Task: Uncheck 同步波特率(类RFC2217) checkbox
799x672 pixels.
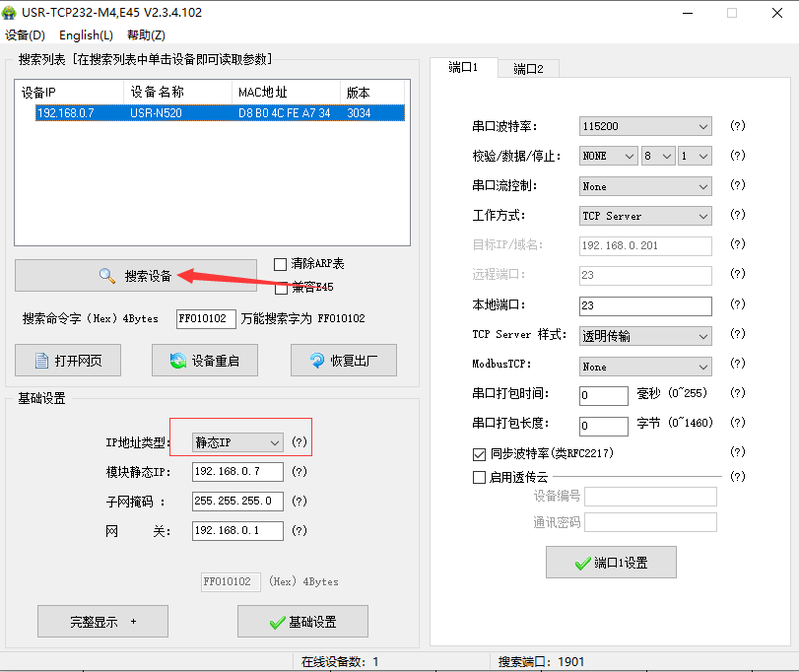Action: 480,454
